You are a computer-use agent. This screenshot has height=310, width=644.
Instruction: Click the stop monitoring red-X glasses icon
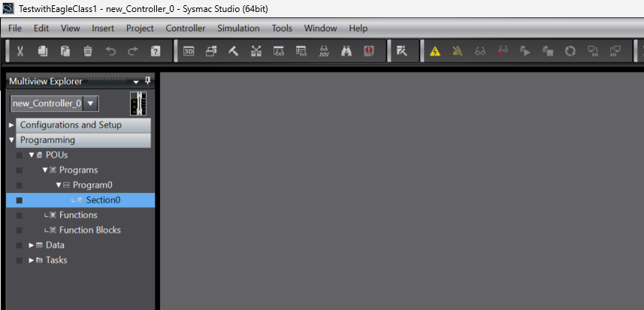pos(503,51)
